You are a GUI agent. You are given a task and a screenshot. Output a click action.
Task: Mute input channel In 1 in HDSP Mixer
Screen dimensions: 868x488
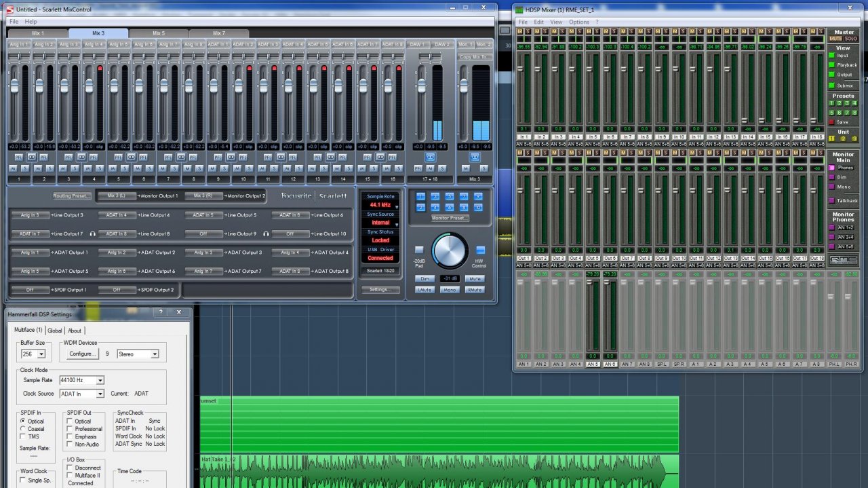click(520, 31)
